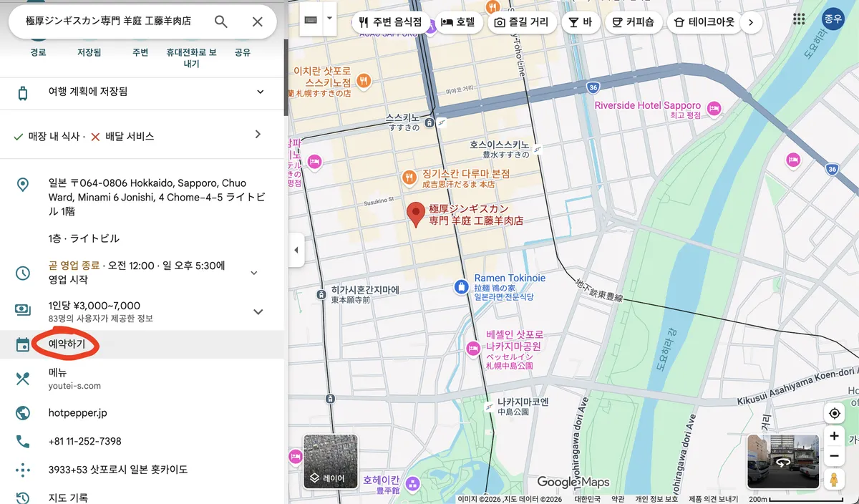Screen dimensions: 859x504
Task: Open the Google apps grid icon
Action: (x=799, y=19)
